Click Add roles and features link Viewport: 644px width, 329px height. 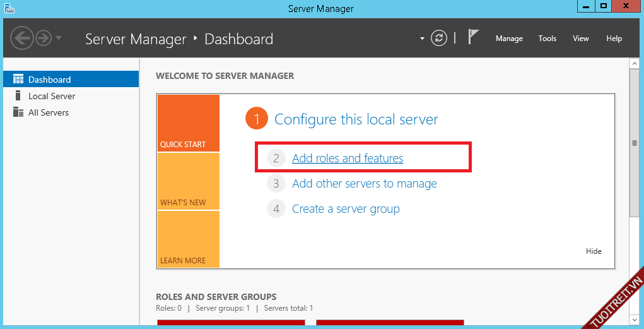click(348, 159)
